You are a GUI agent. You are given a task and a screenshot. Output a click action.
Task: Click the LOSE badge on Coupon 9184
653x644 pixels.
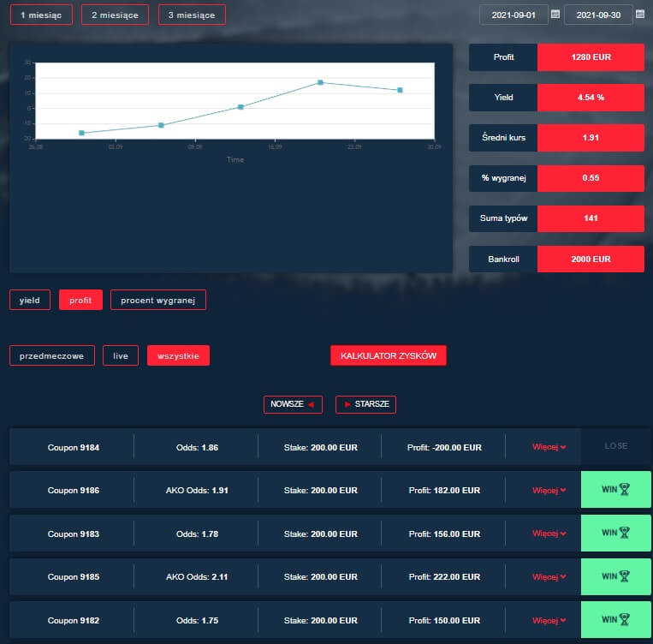click(x=615, y=446)
